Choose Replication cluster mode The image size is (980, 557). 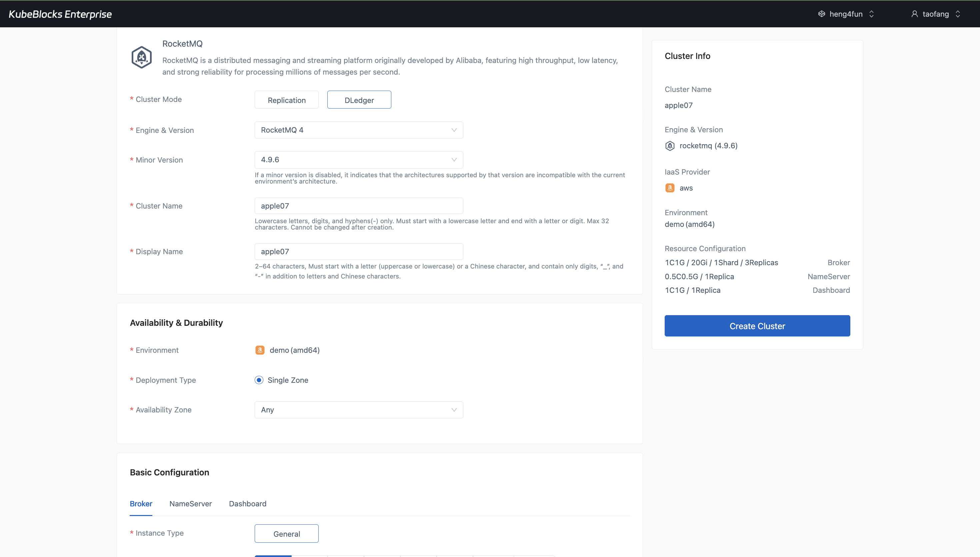point(287,100)
